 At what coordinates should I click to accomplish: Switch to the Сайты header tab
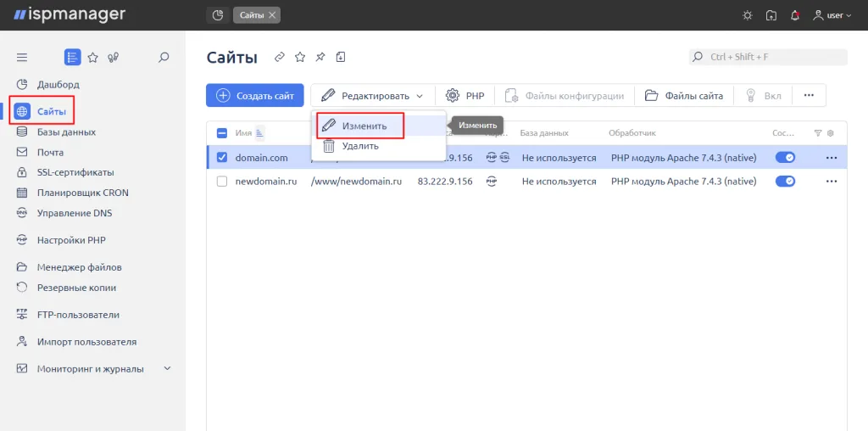click(x=252, y=15)
